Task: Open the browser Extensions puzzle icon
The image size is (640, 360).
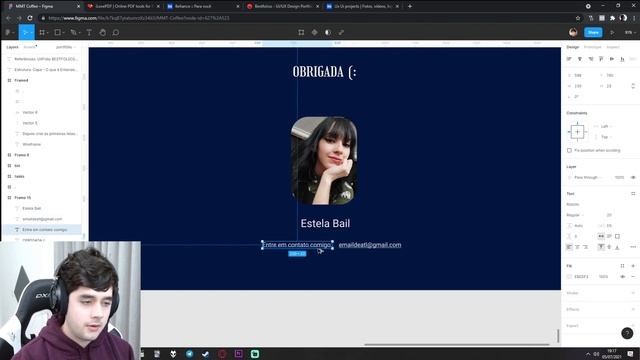Action: (x=612, y=18)
